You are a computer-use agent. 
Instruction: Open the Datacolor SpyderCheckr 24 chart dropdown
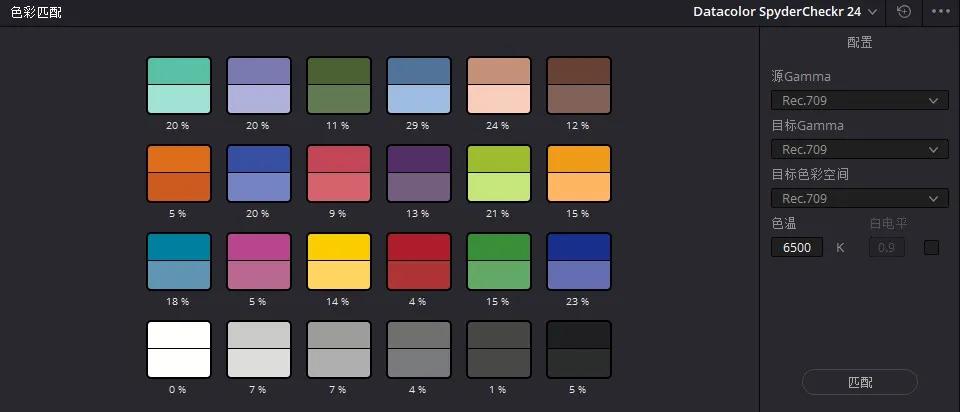(x=785, y=12)
